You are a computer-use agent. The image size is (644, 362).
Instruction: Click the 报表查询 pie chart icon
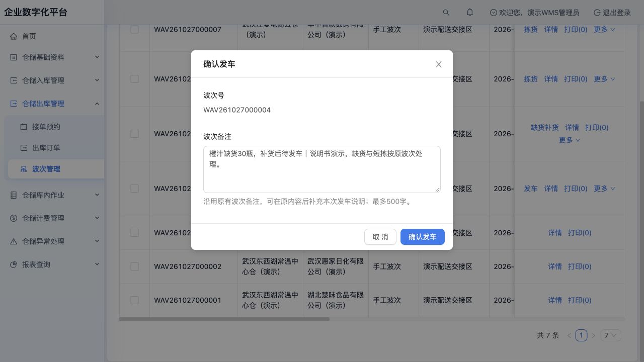click(14, 264)
